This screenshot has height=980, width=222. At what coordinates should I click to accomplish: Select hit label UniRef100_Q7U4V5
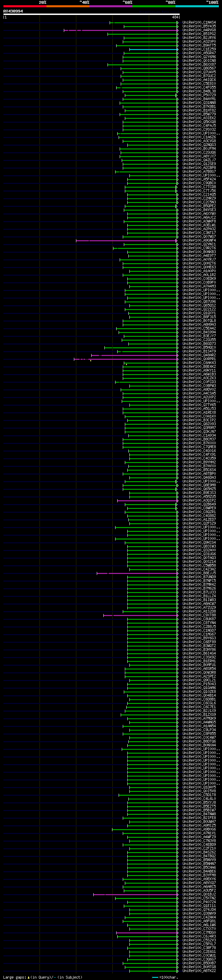(199, 72)
